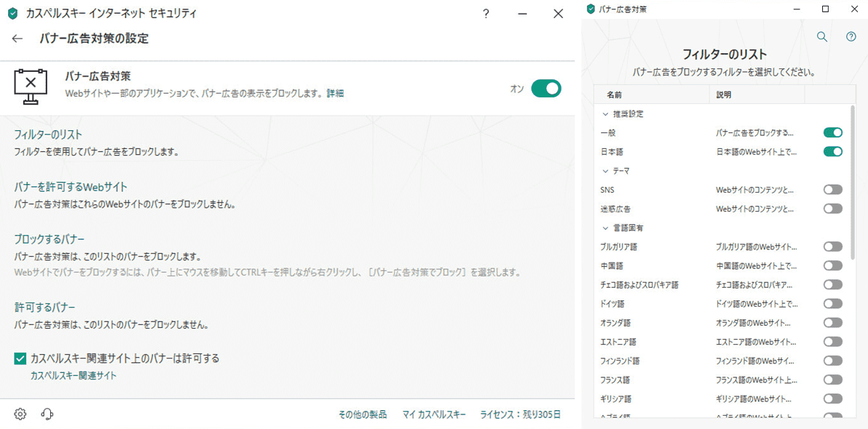
Task: Maximize the バナー広告対策 filter window
Action: tap(825, 9)
